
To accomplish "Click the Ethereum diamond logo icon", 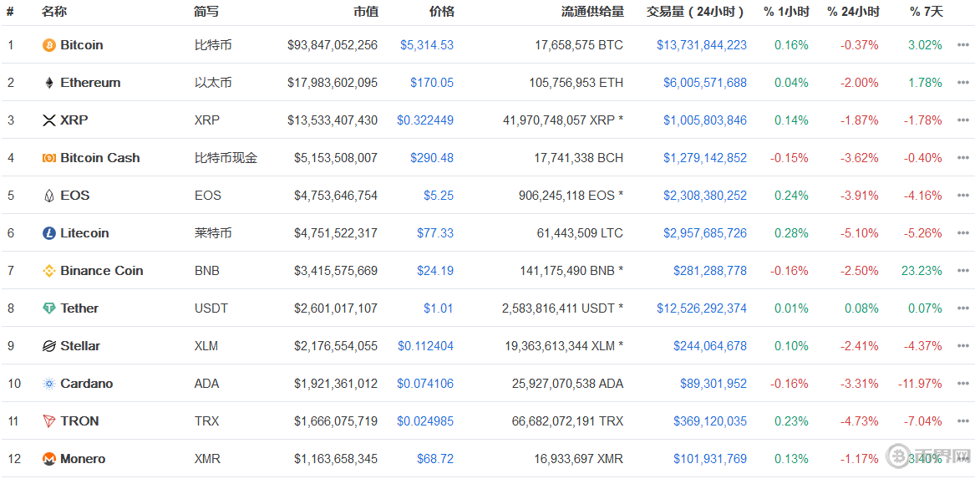I will [x=49, y=83].
